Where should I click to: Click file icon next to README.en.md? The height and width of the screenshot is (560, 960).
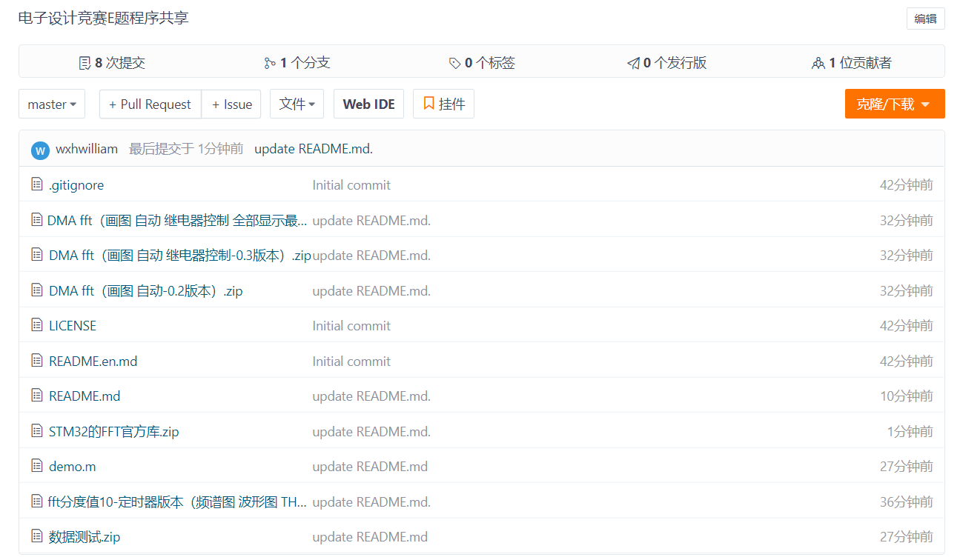pyautogui.click(x=37, y=361)
